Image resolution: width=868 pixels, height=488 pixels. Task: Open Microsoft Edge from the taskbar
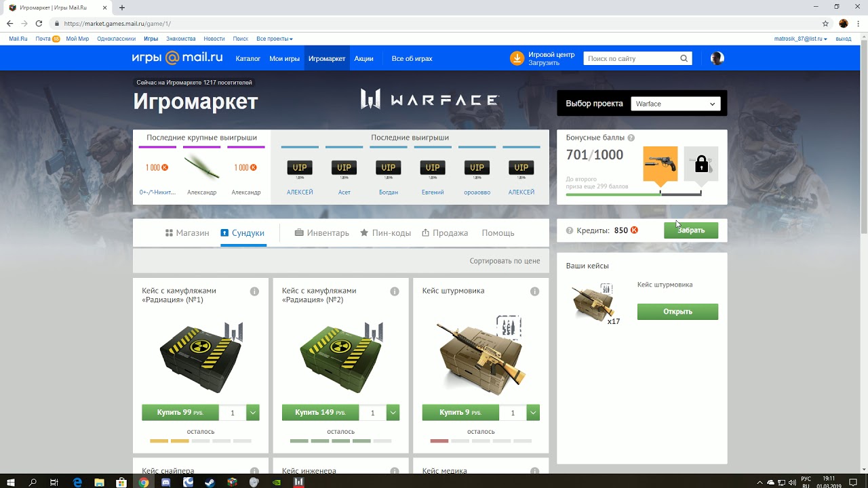(77, 482)
